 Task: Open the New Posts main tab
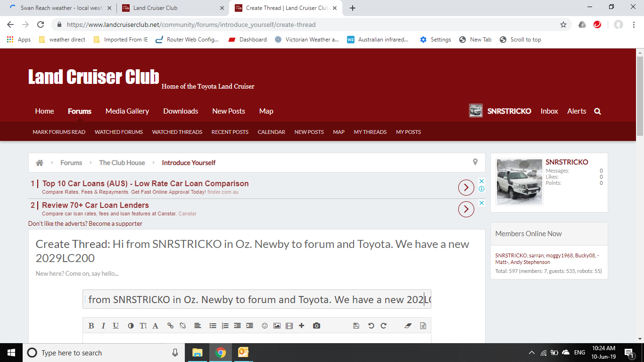coord(229,111)
